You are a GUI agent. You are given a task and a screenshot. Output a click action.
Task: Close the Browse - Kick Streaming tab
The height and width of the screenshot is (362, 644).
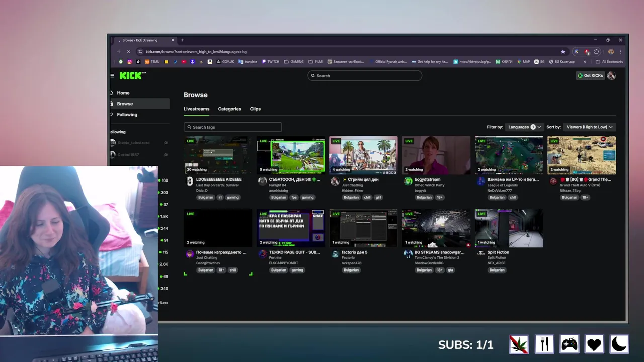173,40
